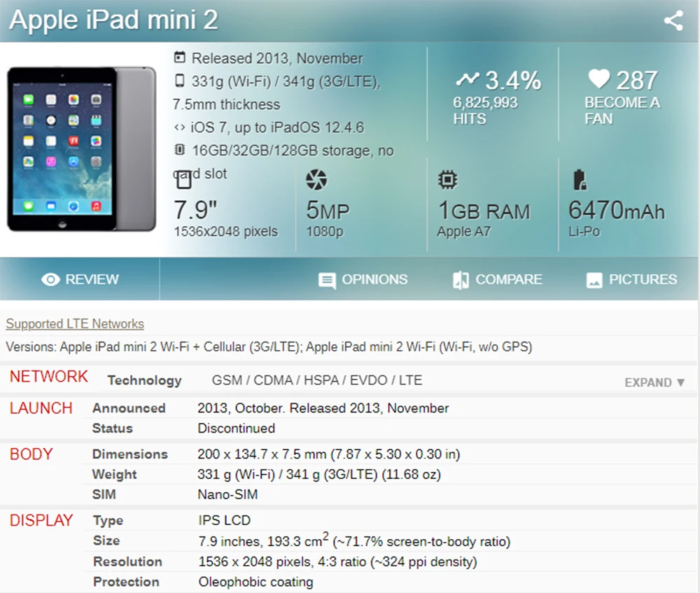Screen dimensions: 700x593
Task: Expand the Network section details
Action: click(x=654, y=383)
